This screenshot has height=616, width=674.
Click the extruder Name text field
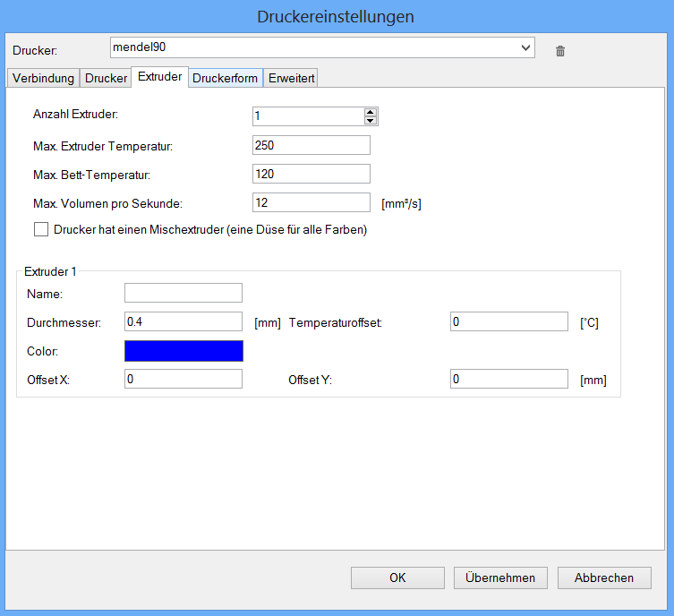pos(183,293)
